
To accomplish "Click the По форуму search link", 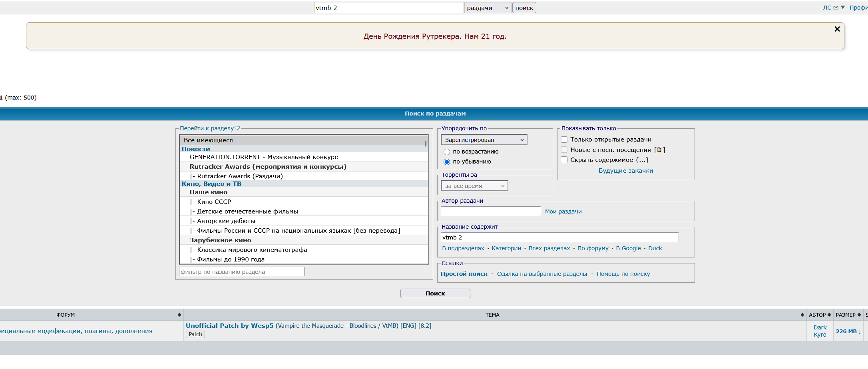I will click(x=593, y=248).
